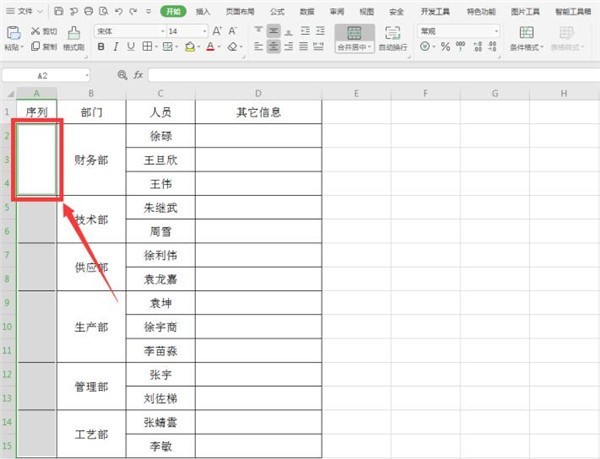
Task: Open the zoom magnifier beside fx
Action: [122, 75]
